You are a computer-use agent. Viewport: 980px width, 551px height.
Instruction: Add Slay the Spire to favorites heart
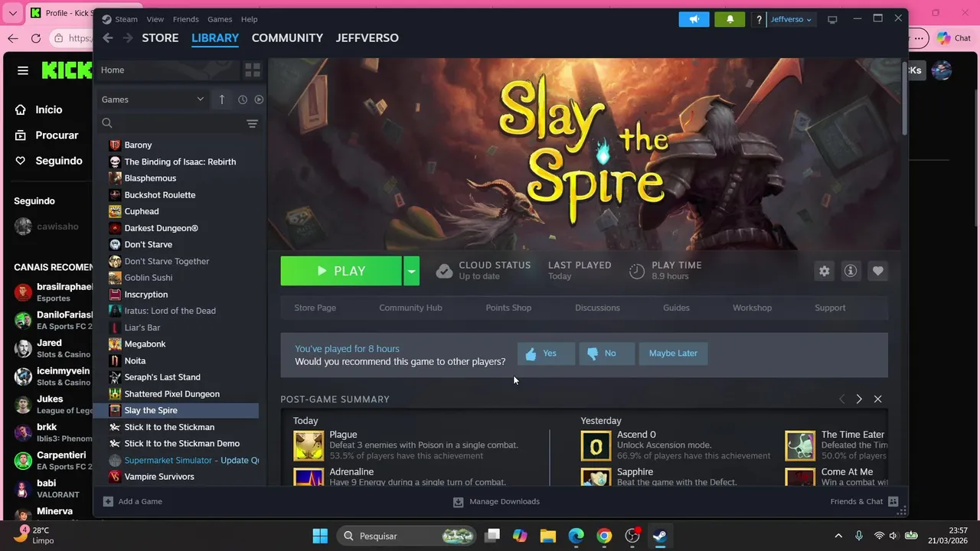point(877,271)
